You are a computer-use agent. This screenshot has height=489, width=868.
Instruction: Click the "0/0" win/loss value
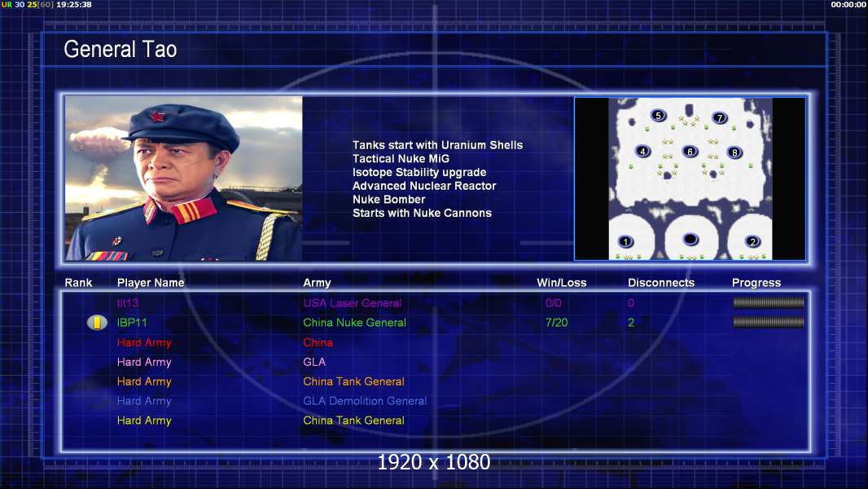pyautogui.click(x=553, y=303)
